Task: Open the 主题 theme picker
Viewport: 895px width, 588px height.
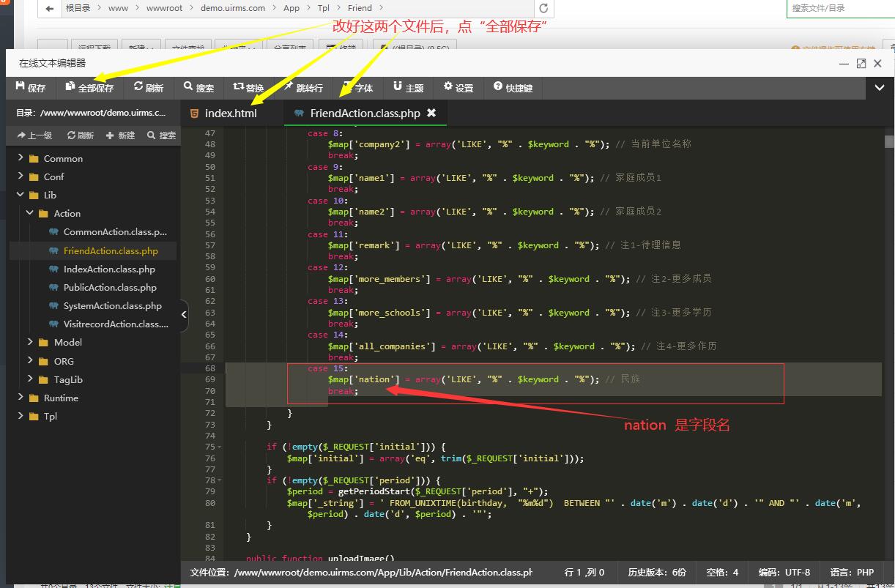Action: (408, 88)
